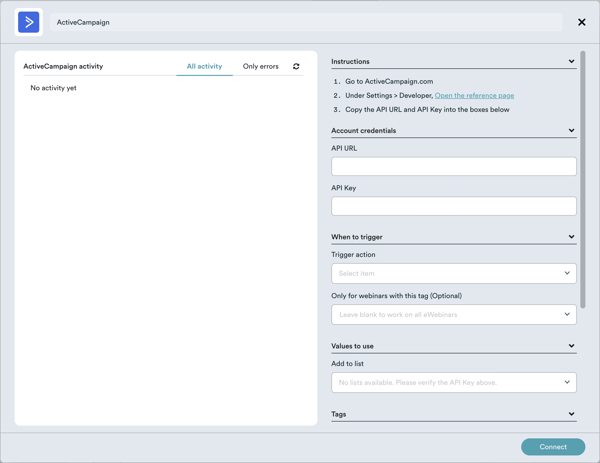
Task: Expand the Tags section
Action: click(x=571, y=414)
